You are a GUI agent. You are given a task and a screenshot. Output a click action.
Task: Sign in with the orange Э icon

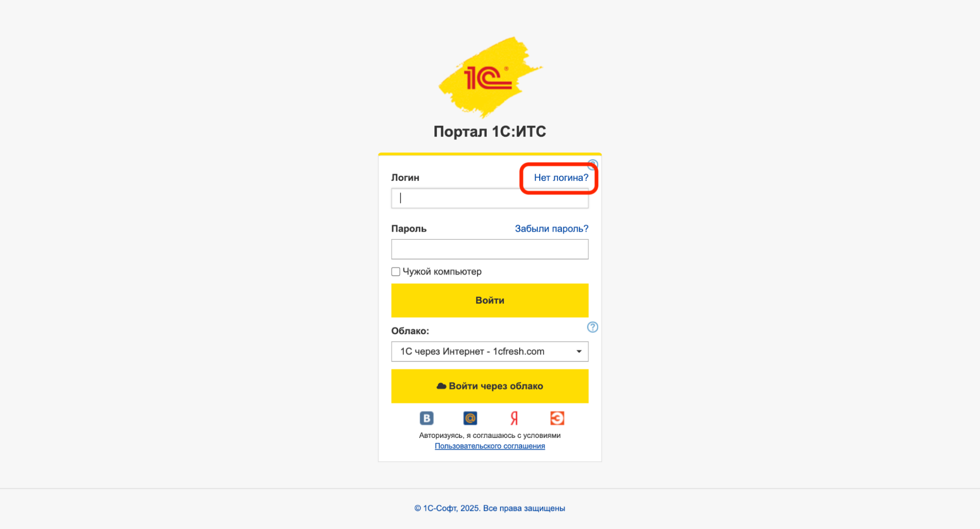point(557,418)
